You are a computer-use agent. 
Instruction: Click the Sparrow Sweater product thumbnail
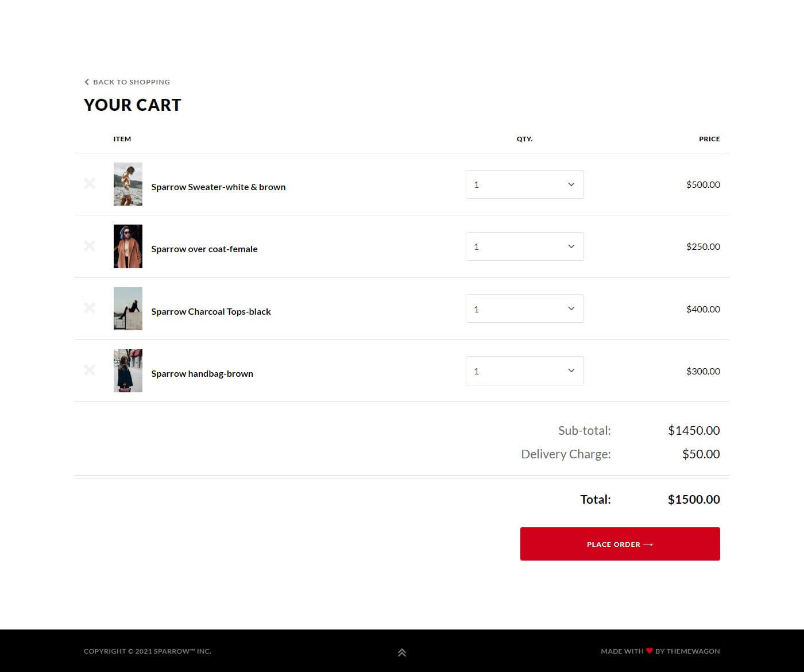point(128,184)
